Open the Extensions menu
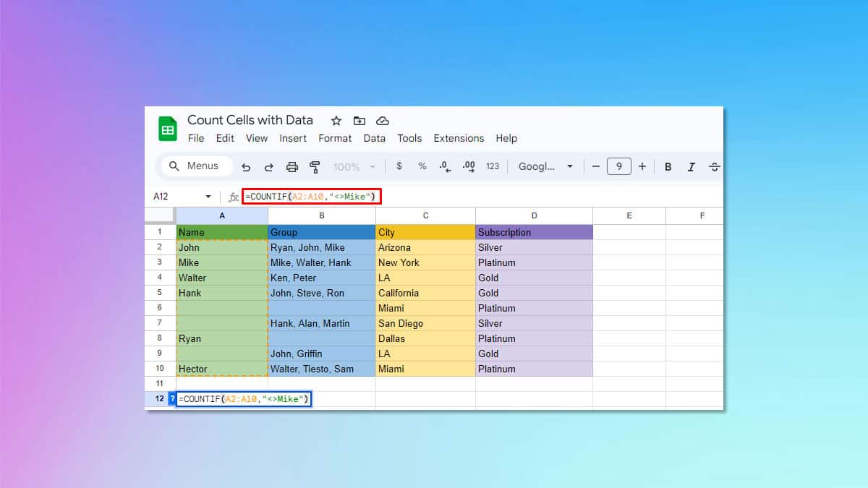Screen dimensions: 868x488 point(459,138)
